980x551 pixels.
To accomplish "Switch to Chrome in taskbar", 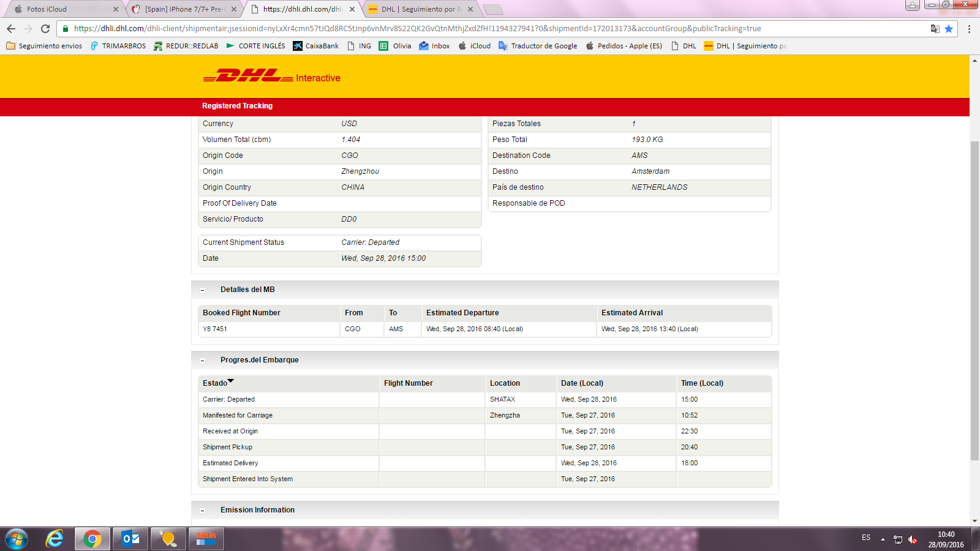I will pyautogui.click(x=92, y=539).
